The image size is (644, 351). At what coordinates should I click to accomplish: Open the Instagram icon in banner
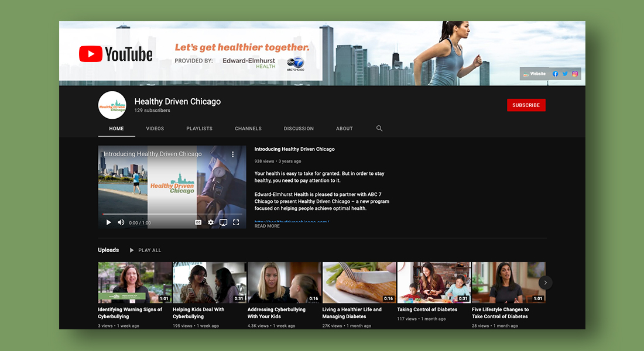click(x=575, y=74)
